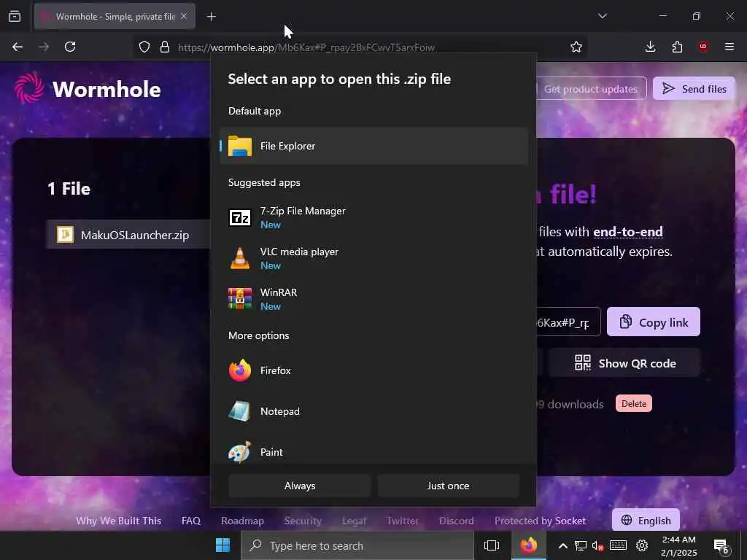
Task: Open the extensions puzzle icon
Action: tap(677, 47)
